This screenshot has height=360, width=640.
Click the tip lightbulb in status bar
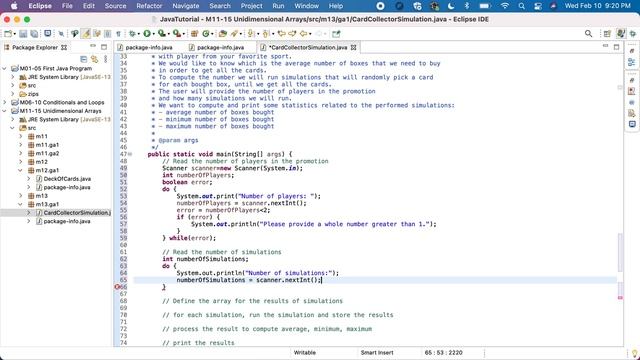[635, 353]
